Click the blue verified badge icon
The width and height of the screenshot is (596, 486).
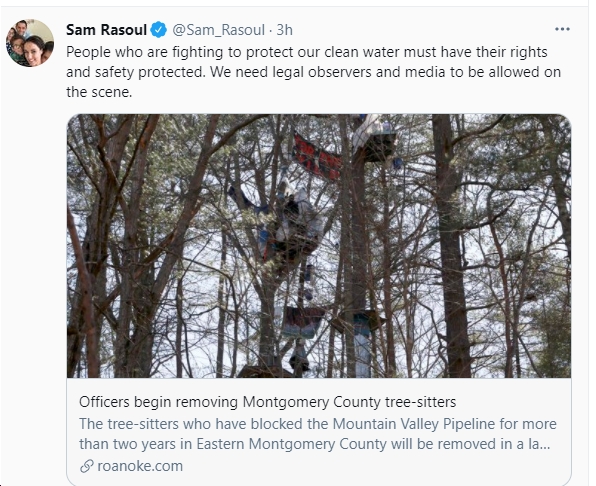pos(159,30)
